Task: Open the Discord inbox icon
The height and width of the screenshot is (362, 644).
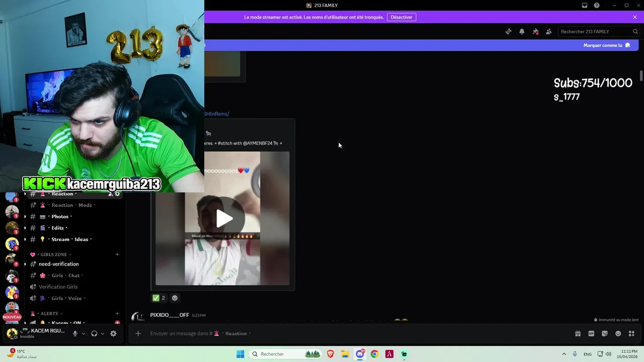Action: 585,6
